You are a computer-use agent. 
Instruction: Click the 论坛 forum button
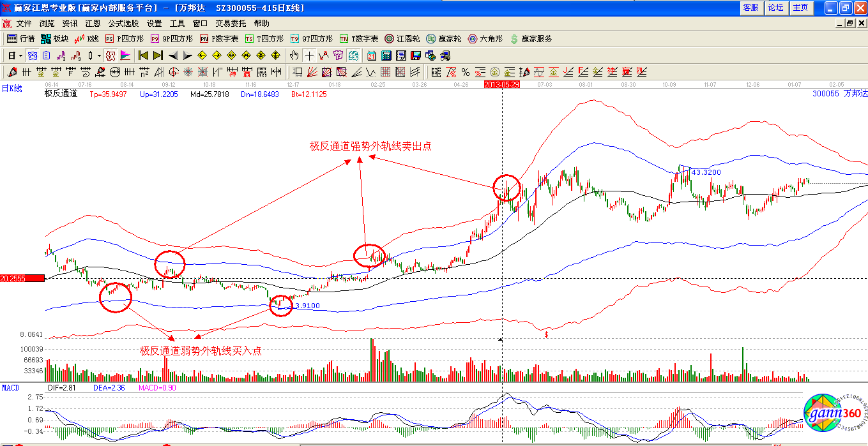pos(775,8)
